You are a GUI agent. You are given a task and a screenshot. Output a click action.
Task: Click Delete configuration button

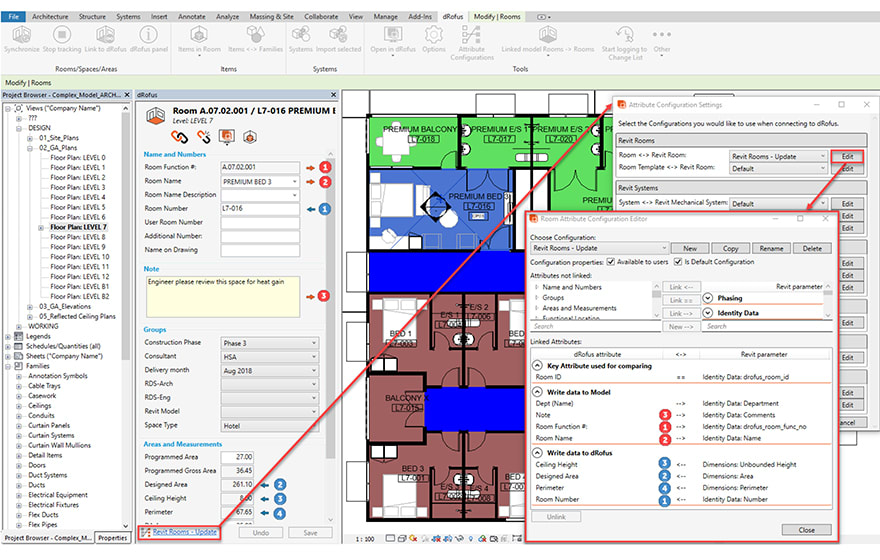tap(812, 248)
